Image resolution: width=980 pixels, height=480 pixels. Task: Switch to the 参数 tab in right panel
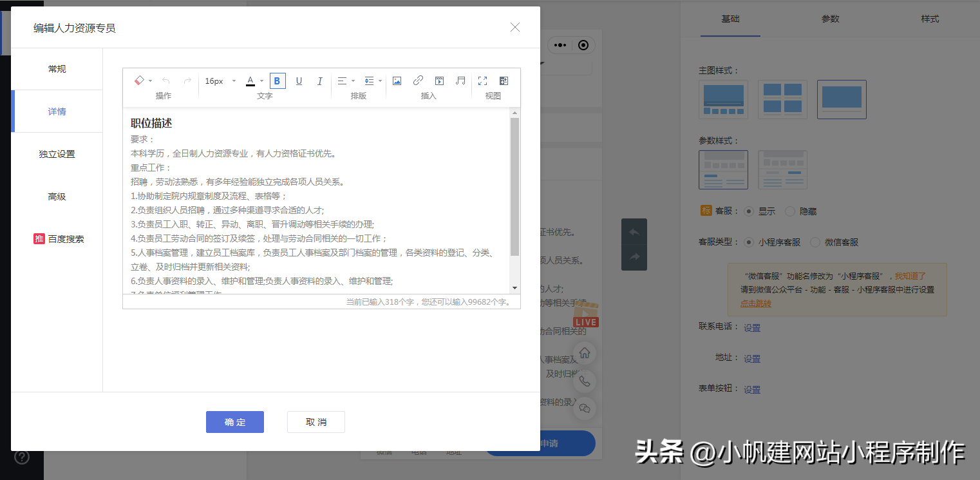(x=831, y=19)
